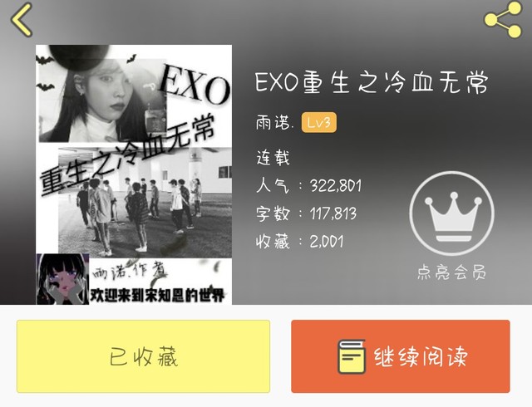The height and width of the screenshot is (407, 532).
Task: Tap the 字数 117,813 word count
Action: (306, 213)
